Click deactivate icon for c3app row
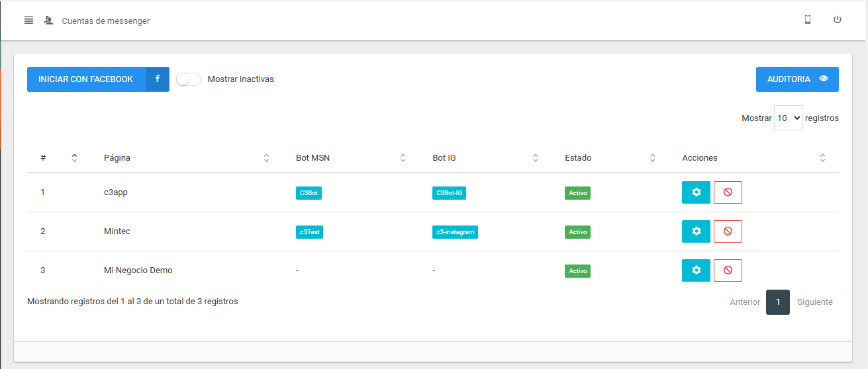Screen dimensions: 868x369 (728, 192)
